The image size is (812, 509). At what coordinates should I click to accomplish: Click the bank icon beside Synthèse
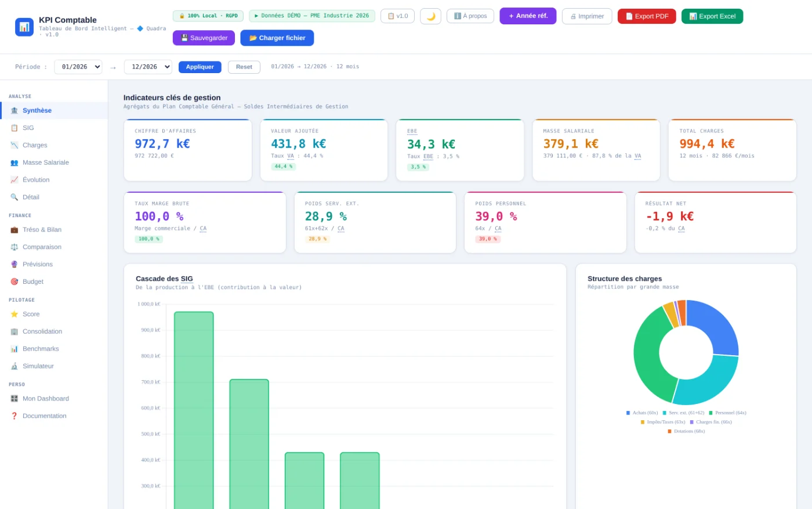pos(14,110)
